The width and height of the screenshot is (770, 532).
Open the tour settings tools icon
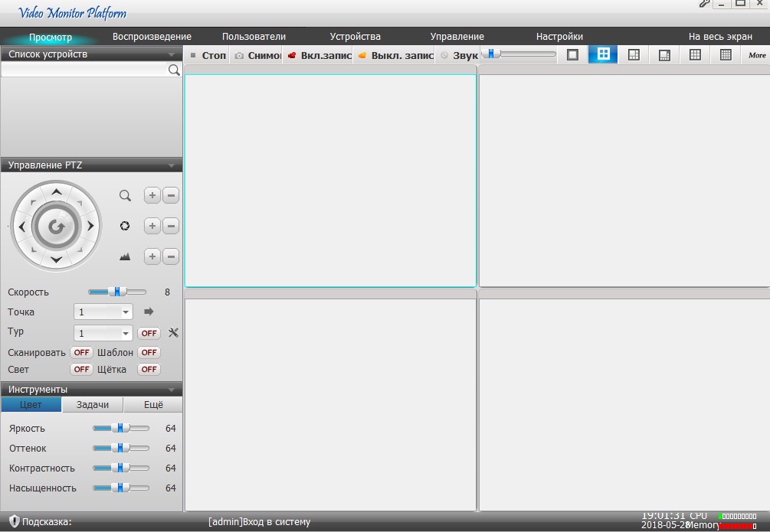pos(173,333)
